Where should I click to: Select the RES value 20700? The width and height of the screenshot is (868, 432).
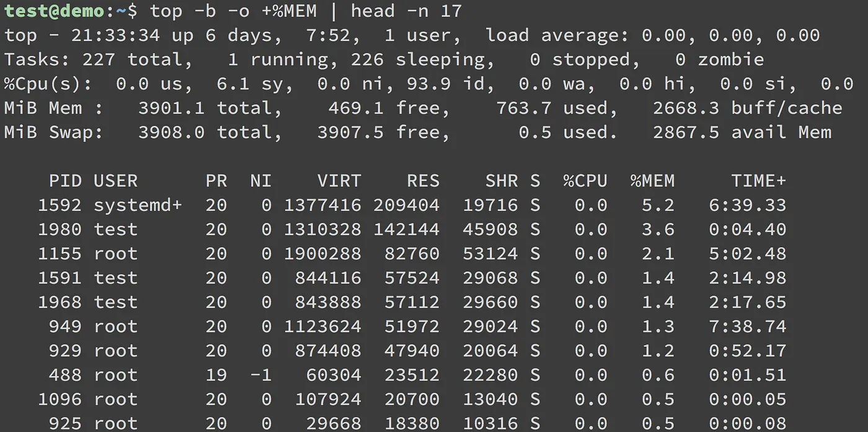tap(412, 399)
